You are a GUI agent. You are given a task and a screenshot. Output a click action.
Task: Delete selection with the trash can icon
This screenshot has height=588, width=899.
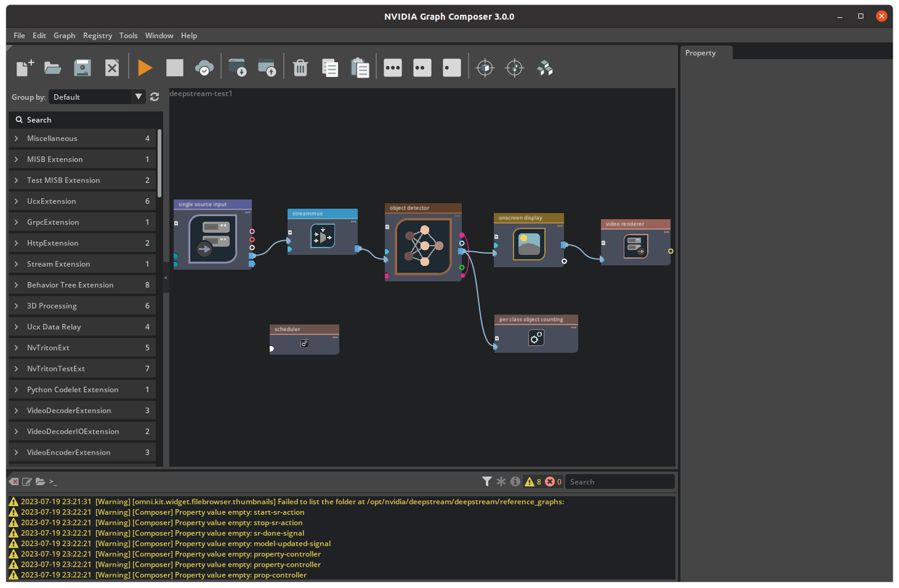click(300, 68)
